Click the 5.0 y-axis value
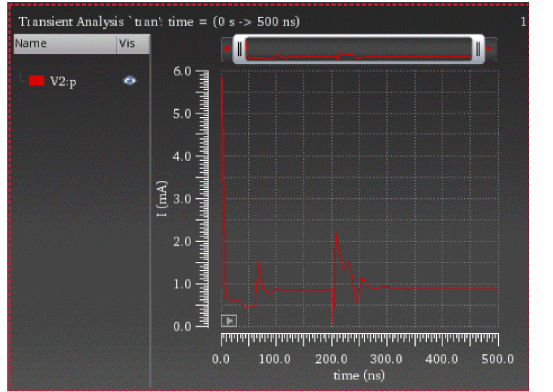 (x=182, y=114)
